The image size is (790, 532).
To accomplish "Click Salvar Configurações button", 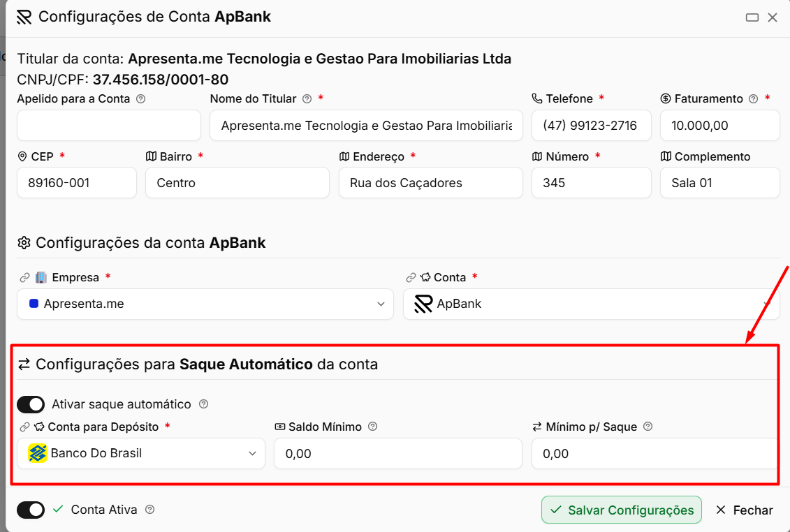I will click(x=621, y=510).
